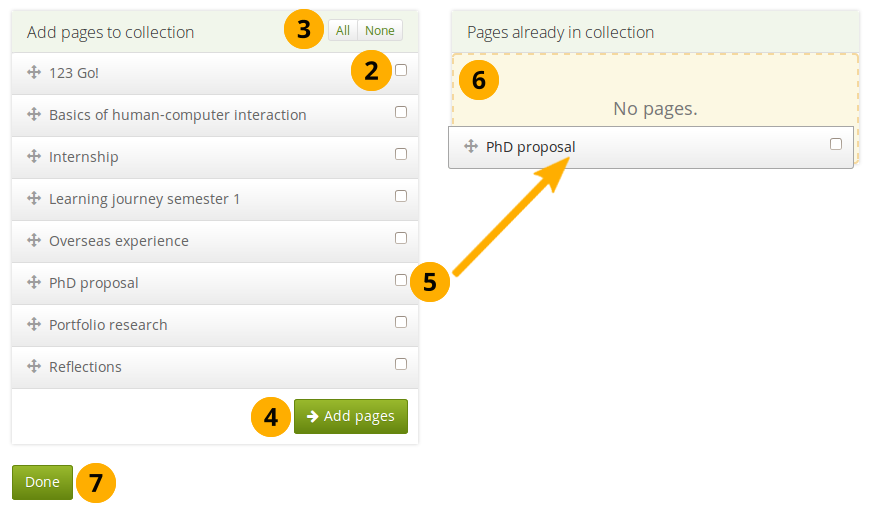Select the Learning journey semester 1 row title

click(144, 199)
